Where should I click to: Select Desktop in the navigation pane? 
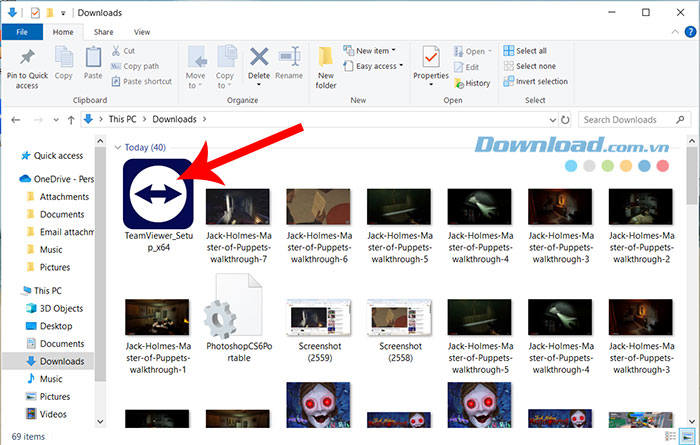(56, 326)
